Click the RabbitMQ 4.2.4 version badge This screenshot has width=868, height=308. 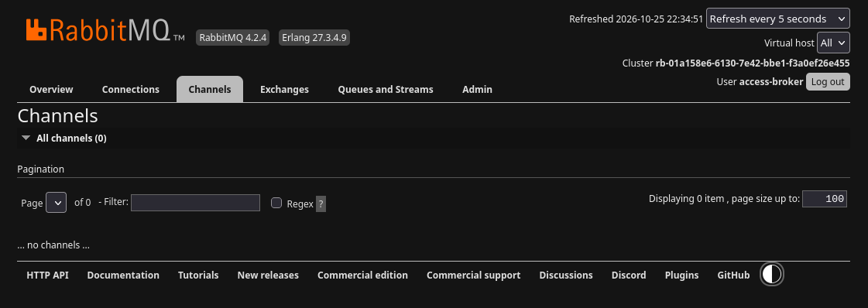233,38
